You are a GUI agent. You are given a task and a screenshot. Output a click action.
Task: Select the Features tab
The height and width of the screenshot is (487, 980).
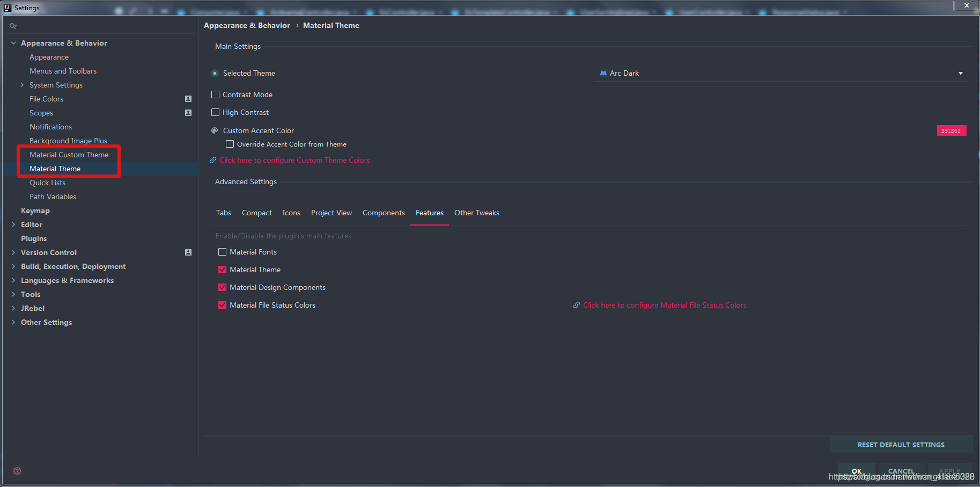(x=430, y=213)
